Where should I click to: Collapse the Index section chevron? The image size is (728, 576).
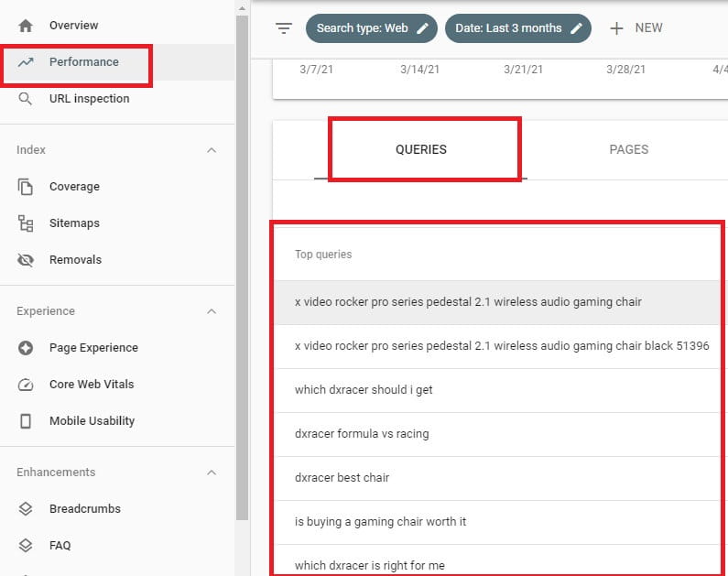212,150
